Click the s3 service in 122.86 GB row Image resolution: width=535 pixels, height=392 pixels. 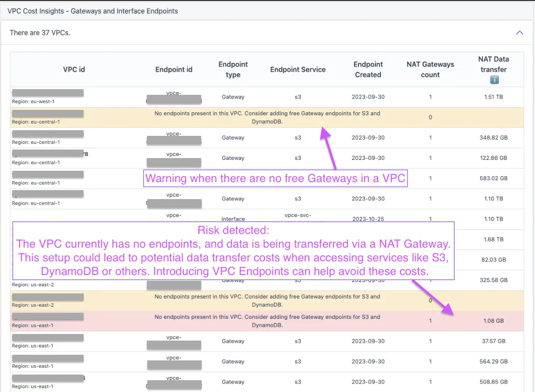[x=298, y=158]
